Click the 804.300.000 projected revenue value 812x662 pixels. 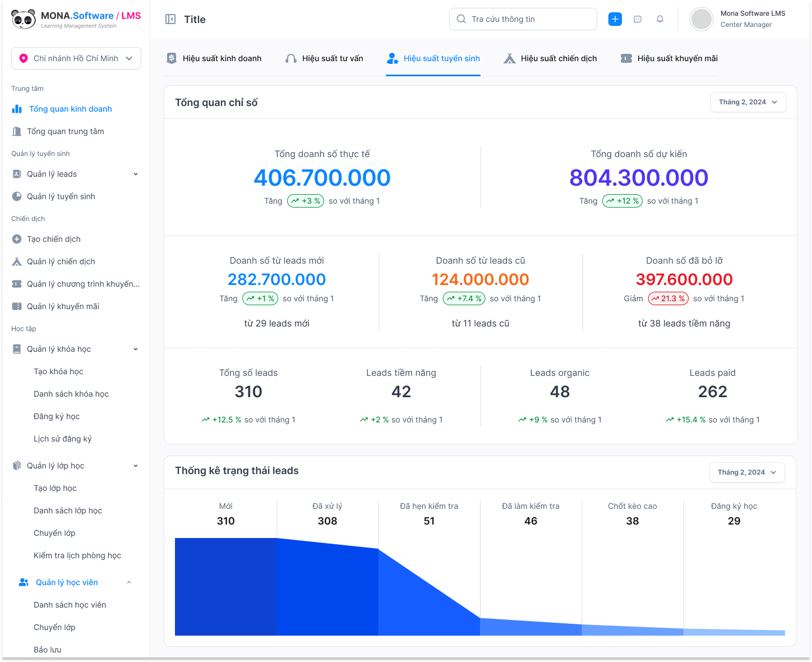[x=639, y=178]
